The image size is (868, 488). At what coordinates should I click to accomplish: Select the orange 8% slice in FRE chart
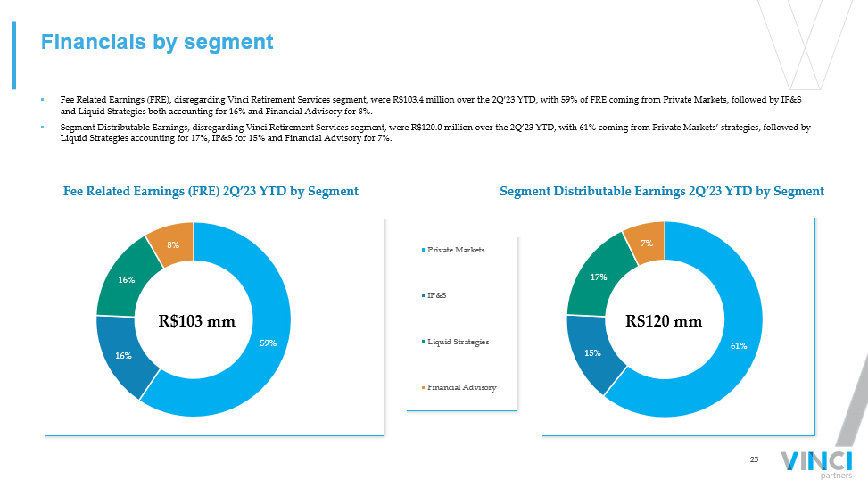click(x=173, y=244)
